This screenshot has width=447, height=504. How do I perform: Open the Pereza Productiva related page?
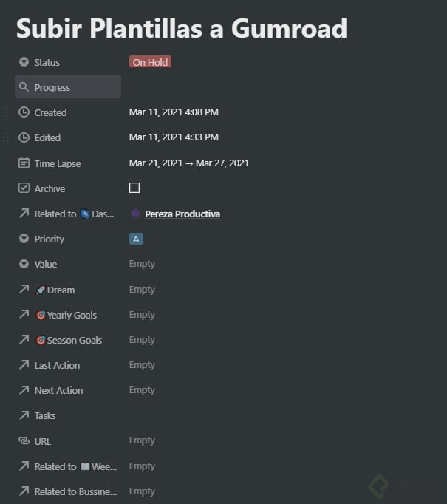(x=182, y=214)
